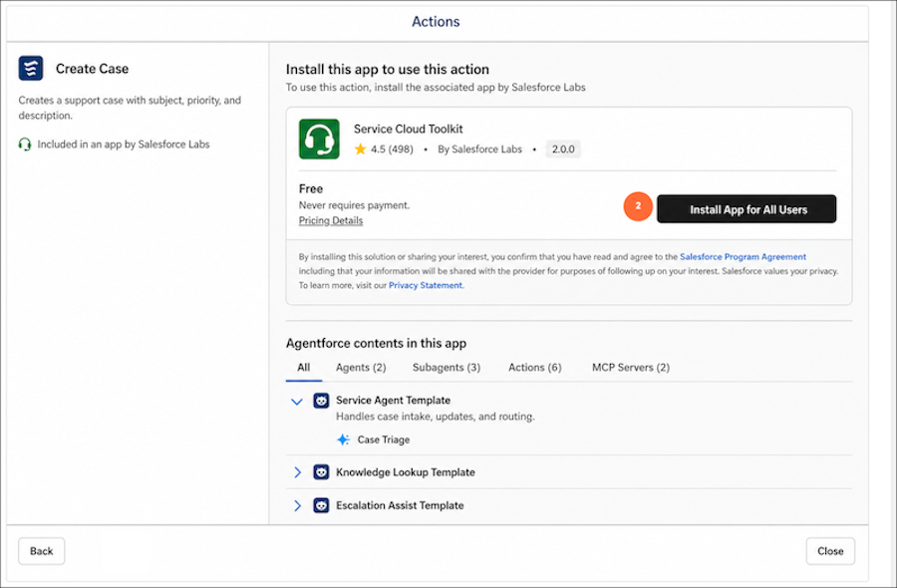Click the Service Cloud Toolkit app logo
Image resolution: width=897 pixels, height=588 pixels.
pyautogui.click(x=319, y=139)
